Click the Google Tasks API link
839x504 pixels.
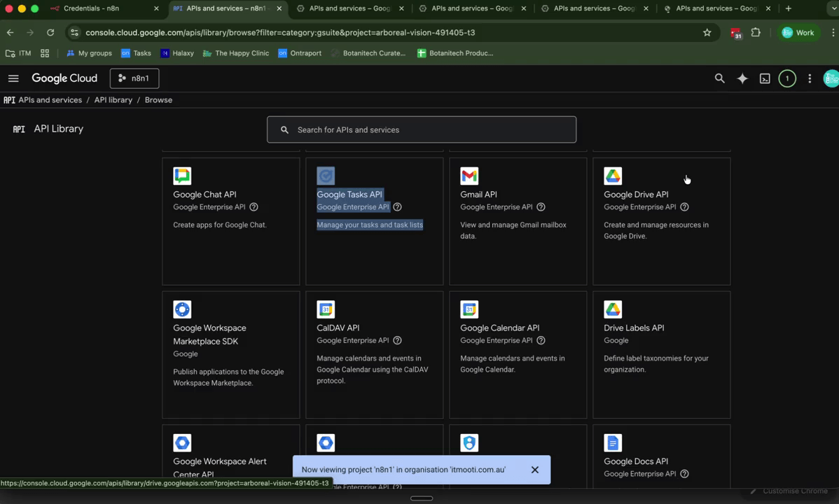(x=349, y=194)
